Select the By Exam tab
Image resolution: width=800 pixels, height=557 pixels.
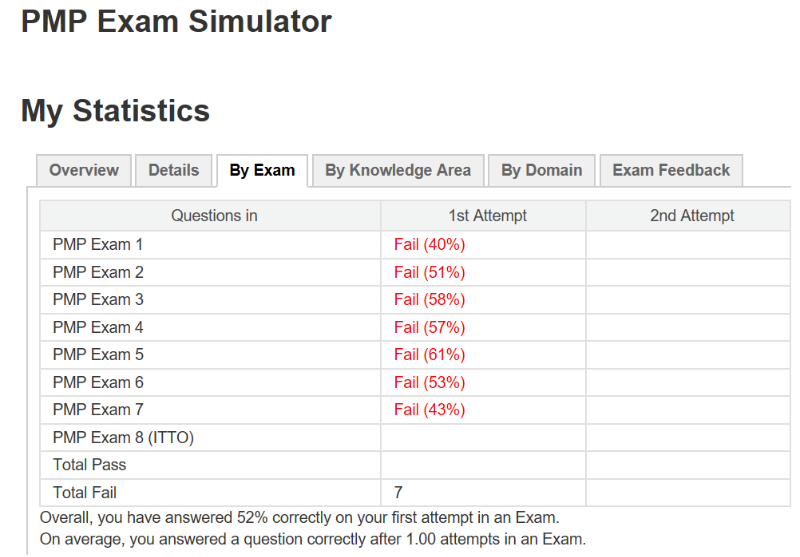coord(262,170)
